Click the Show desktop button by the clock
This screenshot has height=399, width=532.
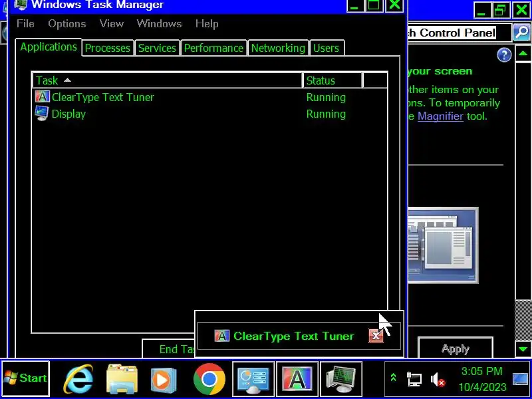(x=520, y=379)
